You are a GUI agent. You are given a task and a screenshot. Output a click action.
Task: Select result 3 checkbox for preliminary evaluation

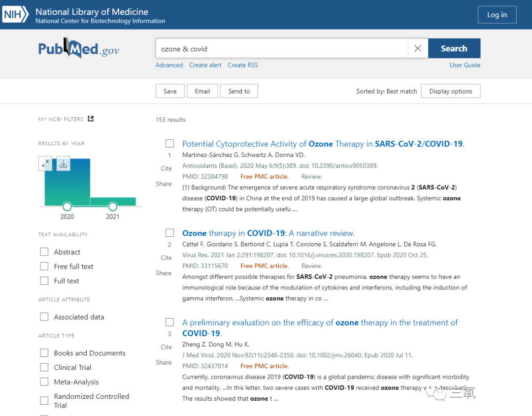pyautogui.click(x=169, y=322)
